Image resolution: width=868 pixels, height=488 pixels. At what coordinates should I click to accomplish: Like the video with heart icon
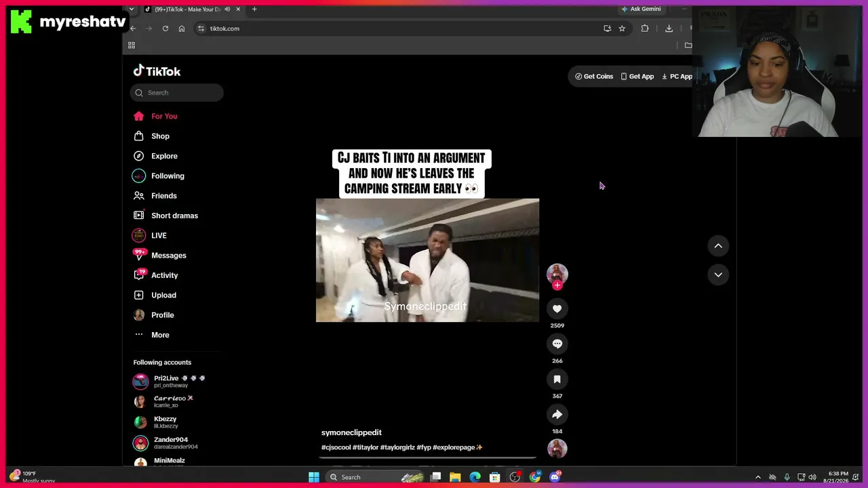[557, 309]
